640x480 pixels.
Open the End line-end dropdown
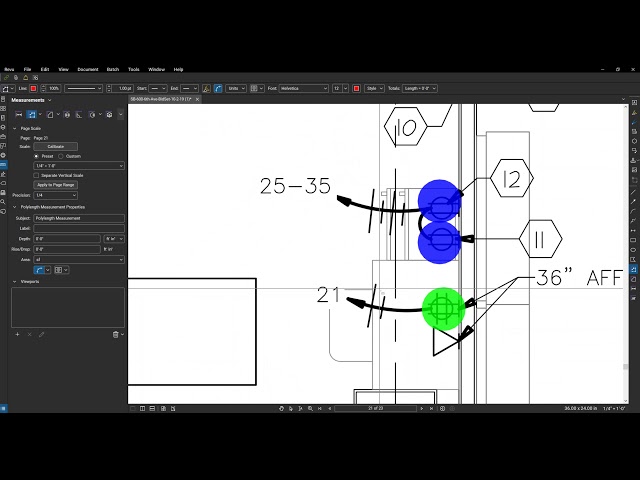pyautogui.click(x=189, y=89)
